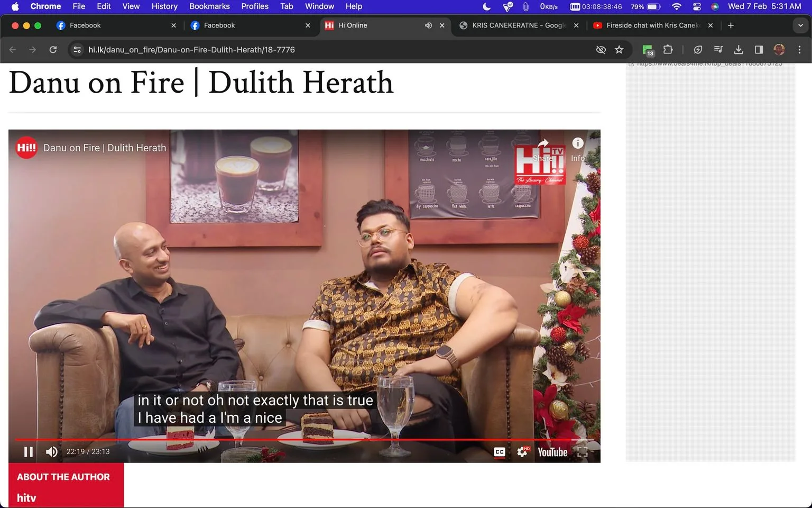Open the video on the YouTube logo

pos(552,452)
